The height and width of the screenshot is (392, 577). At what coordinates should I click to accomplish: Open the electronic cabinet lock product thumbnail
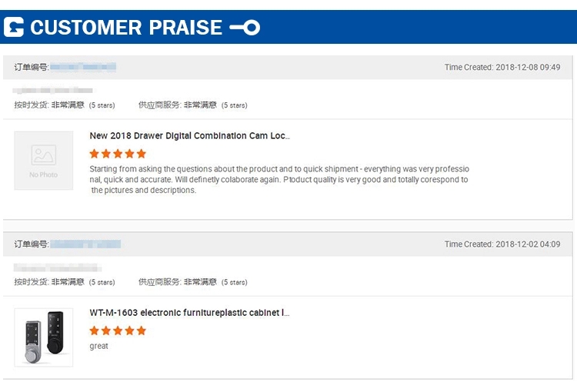(x=43, y=337)
